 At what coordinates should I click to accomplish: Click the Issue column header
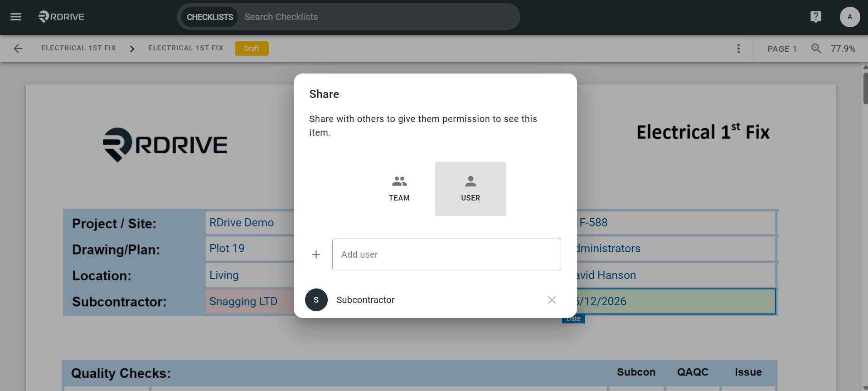748,372
